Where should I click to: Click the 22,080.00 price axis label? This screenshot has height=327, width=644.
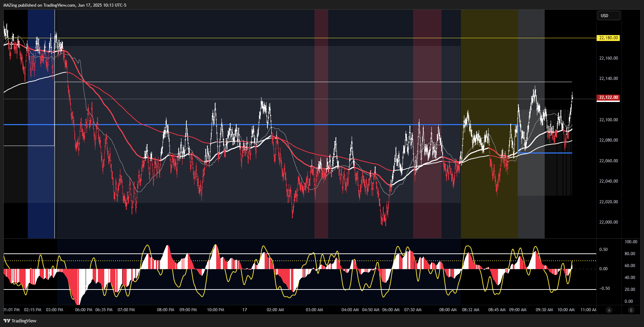[x=609, y=140]
